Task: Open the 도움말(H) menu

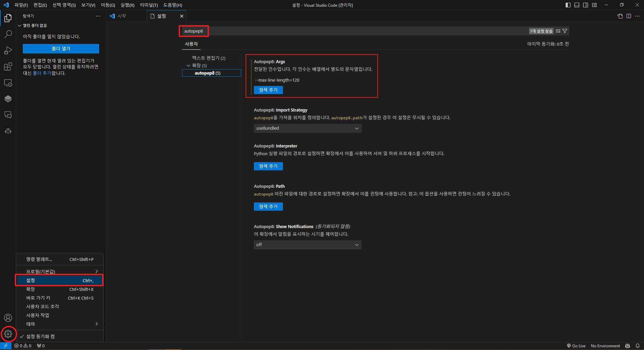Action: pos(173,5)
